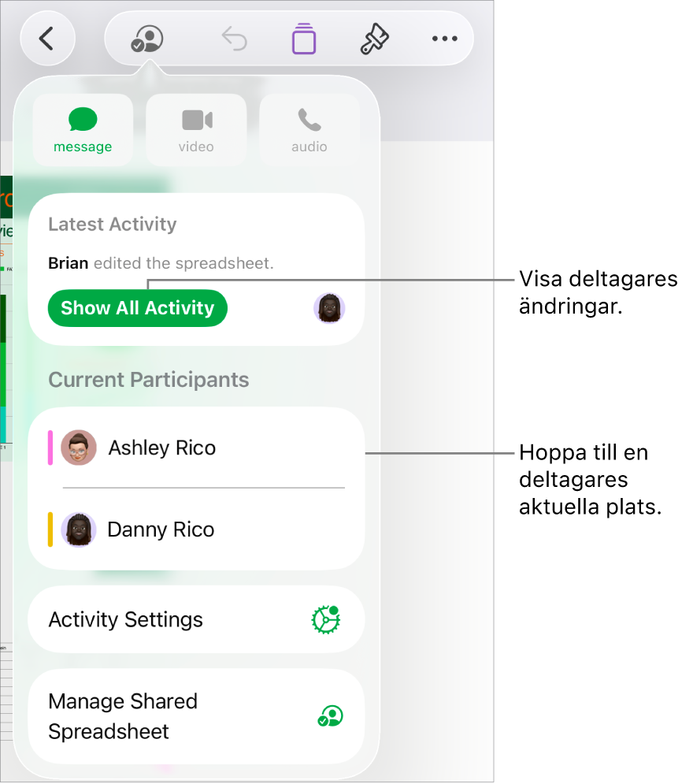Image resolution: width=693 pixels, height=784 pixels.
Task: Open the collaboration icon in toolbar
Action: (x=147, y=39)
